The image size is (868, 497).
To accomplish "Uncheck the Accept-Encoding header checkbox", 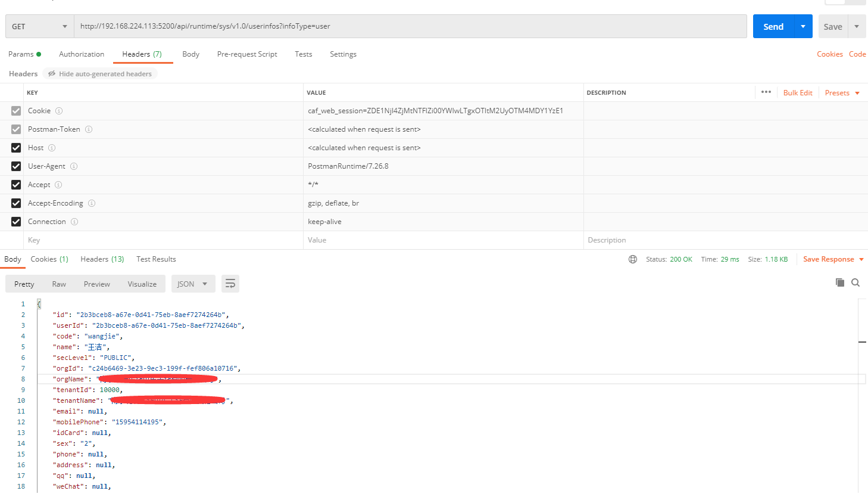I will [16, 203].
